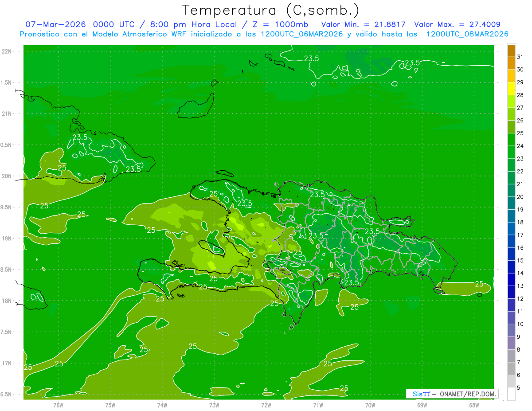Click the '76W' longitude label
The width and height of the screenshot is (532, 411).
[x=58, y=405]
